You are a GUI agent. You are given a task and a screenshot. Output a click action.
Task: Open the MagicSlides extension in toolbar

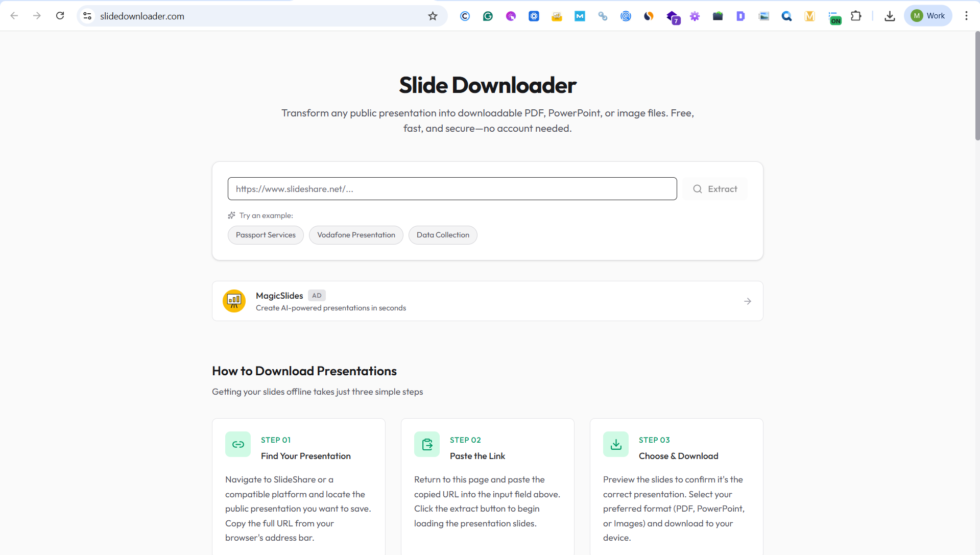tap(557, 16)
